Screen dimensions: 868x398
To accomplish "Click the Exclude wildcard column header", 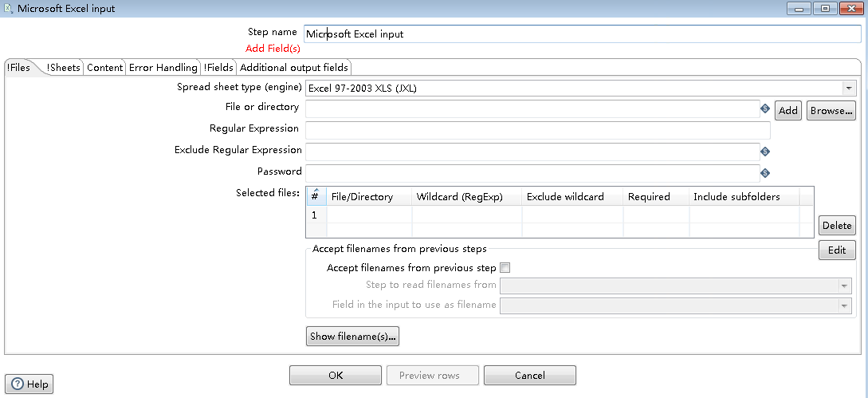I will tap(572, 197).
